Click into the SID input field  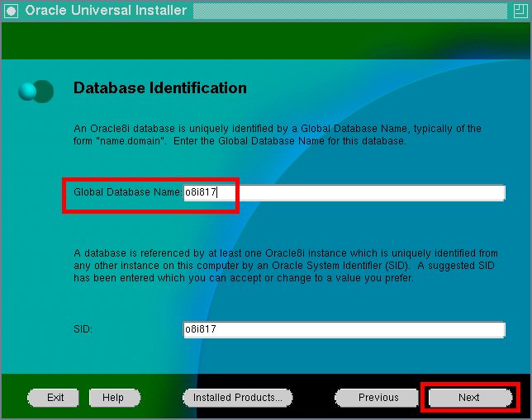coord(344,330)
